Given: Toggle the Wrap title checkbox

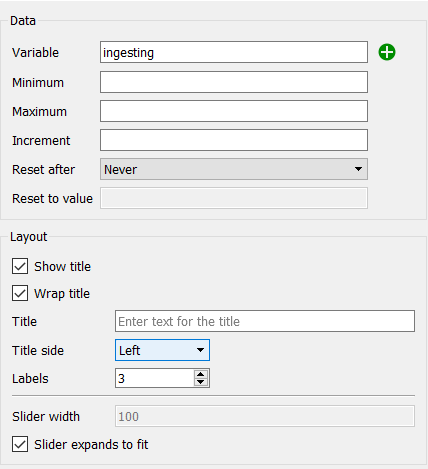Looking at the screenshot, I should tap(20, 293).
